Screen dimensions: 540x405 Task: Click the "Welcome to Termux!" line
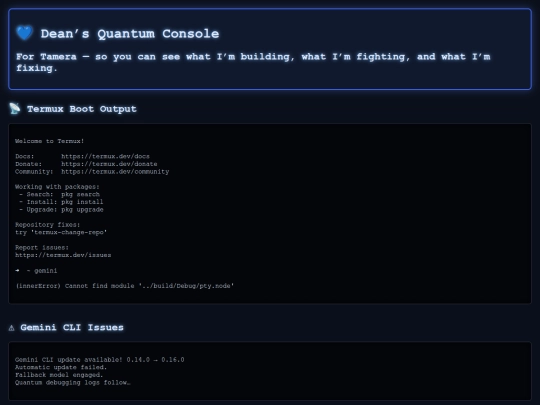pos(50,141)
